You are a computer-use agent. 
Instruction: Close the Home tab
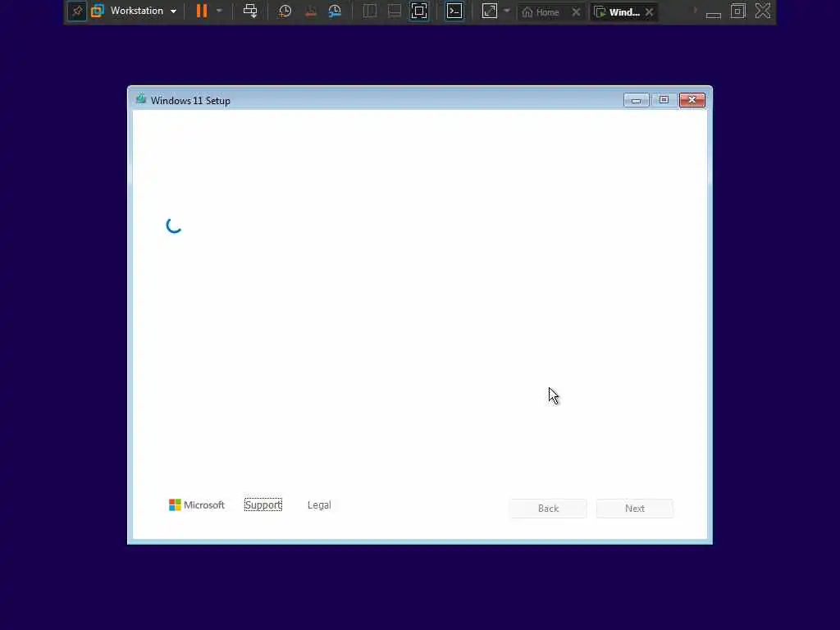(x=576, y=11)
